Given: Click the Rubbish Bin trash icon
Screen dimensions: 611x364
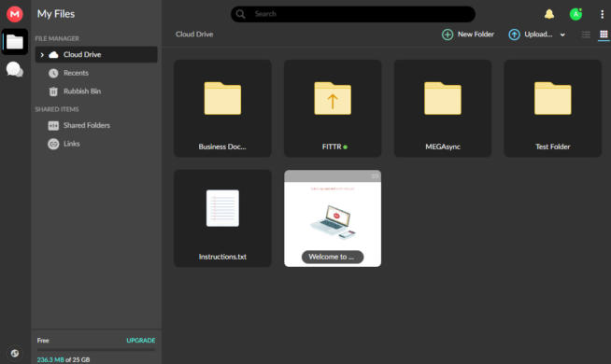Looking at the screenshot, I should point(53,91).
